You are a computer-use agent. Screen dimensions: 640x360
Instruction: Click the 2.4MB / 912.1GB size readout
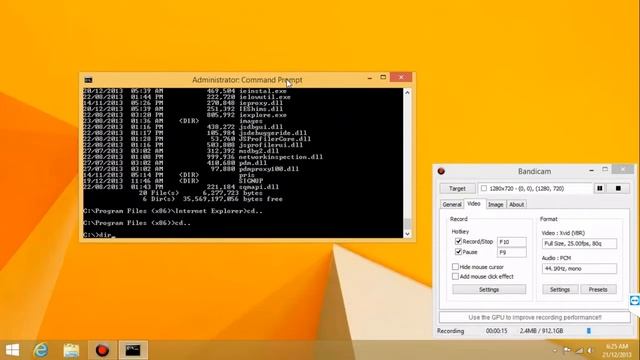[541, 331]
